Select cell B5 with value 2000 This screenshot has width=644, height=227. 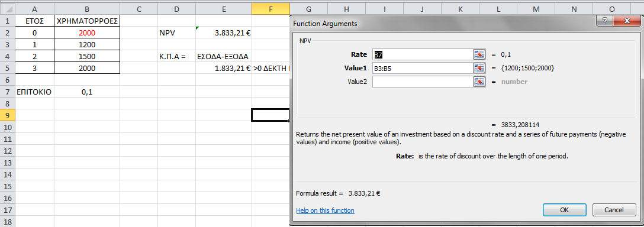tap(86, 68)
